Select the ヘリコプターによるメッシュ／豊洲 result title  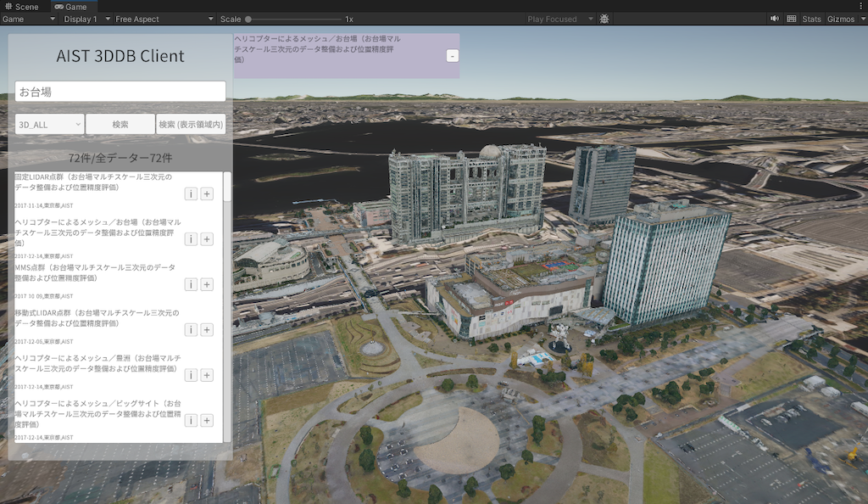click(98, 363)
